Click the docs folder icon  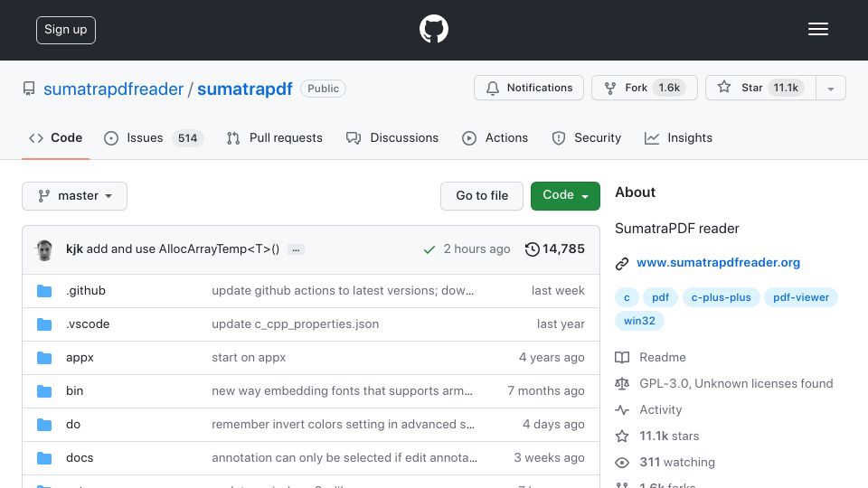tap(44, 458)
